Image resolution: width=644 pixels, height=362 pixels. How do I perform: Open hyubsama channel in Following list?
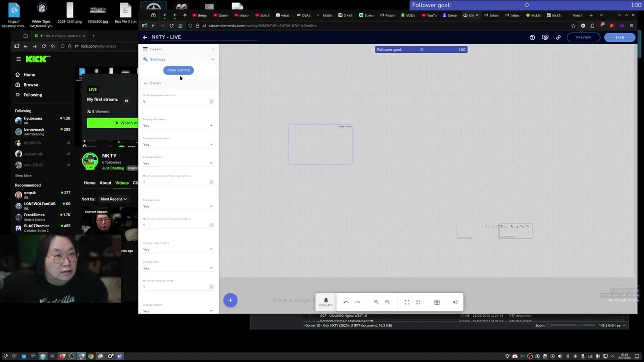coord(43,120)
